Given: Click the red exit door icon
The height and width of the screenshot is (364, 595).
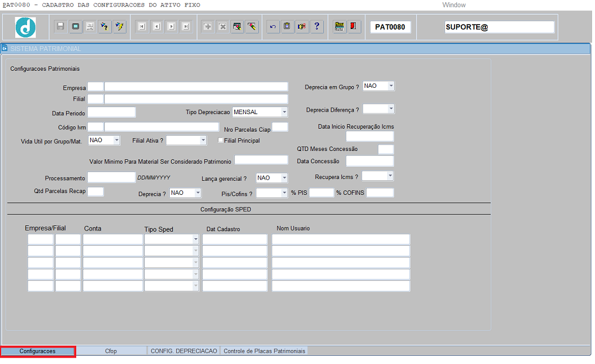Looking at the screenshot, I should (x=354, y=26).
